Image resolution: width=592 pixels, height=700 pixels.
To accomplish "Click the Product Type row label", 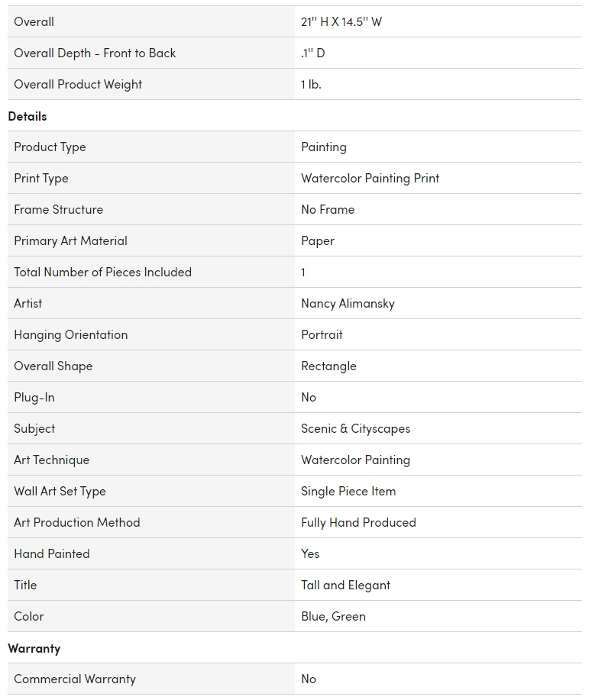I will point(50,147).
